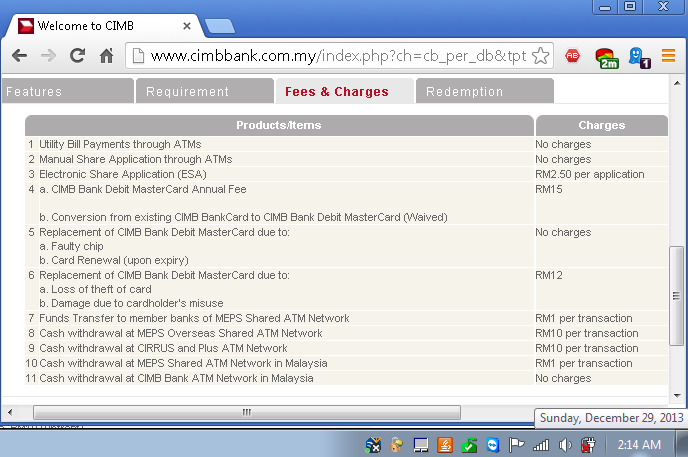Click the Products/Items column header
This screenshot has width=688, height=457.
tap(279, 125)
